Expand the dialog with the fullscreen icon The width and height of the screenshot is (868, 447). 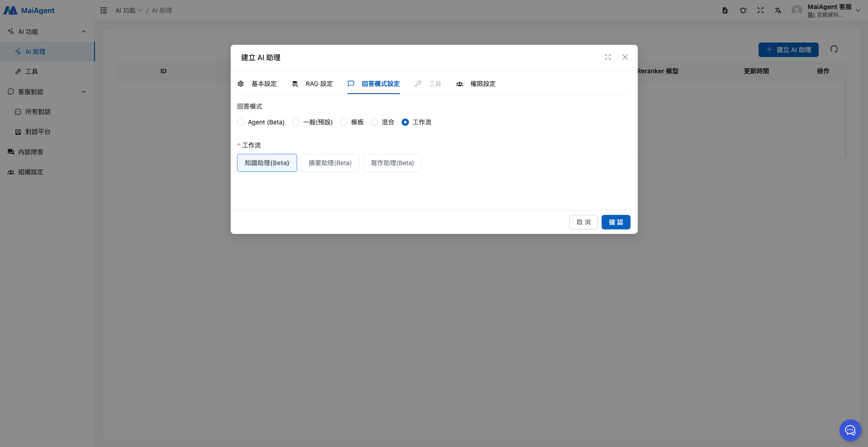click(x=608, y=57)
